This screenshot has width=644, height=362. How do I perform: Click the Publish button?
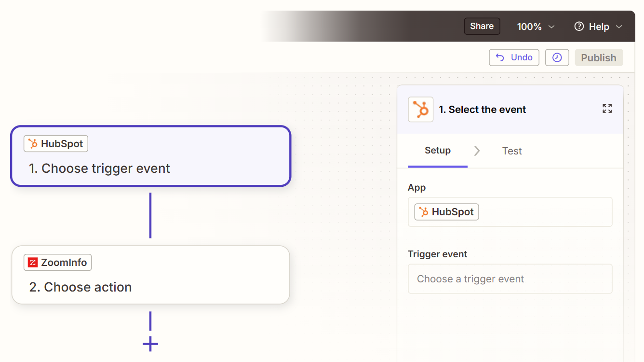click(x=599, y=57)
